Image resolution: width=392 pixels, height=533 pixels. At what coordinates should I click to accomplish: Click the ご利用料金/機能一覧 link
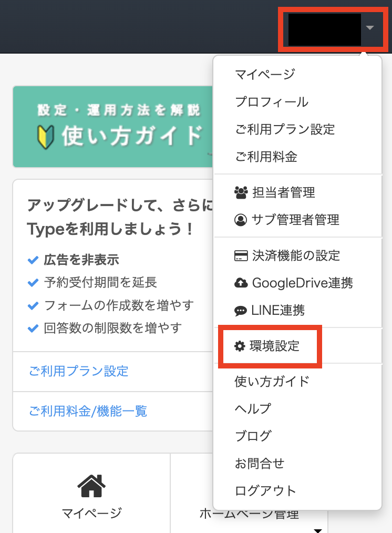click(x=88, y=411)
